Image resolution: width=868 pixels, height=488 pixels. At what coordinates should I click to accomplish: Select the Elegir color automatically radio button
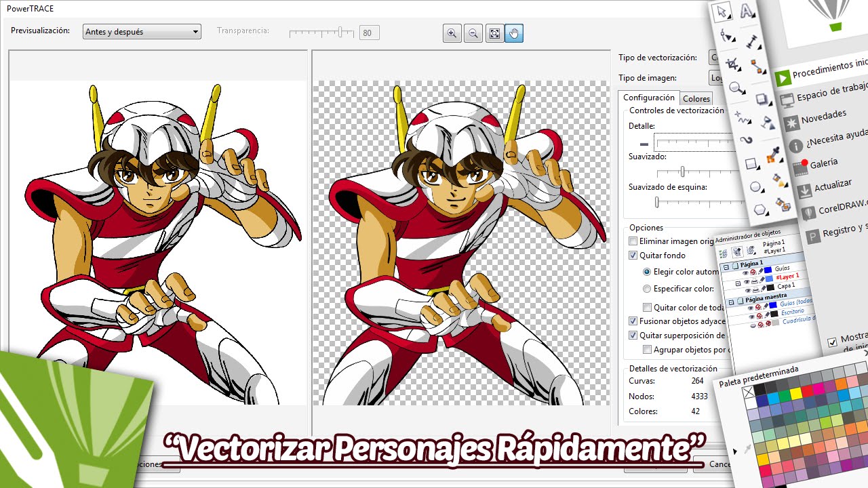pos(647,272)
